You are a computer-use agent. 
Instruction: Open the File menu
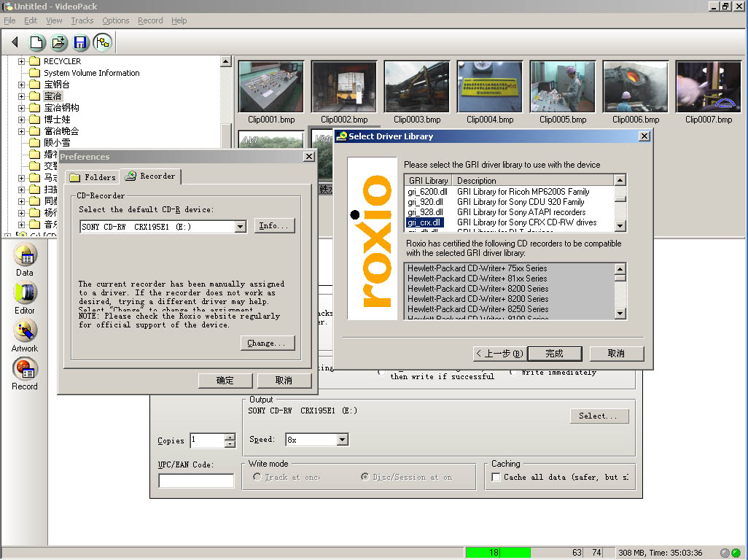pos(9,20)
